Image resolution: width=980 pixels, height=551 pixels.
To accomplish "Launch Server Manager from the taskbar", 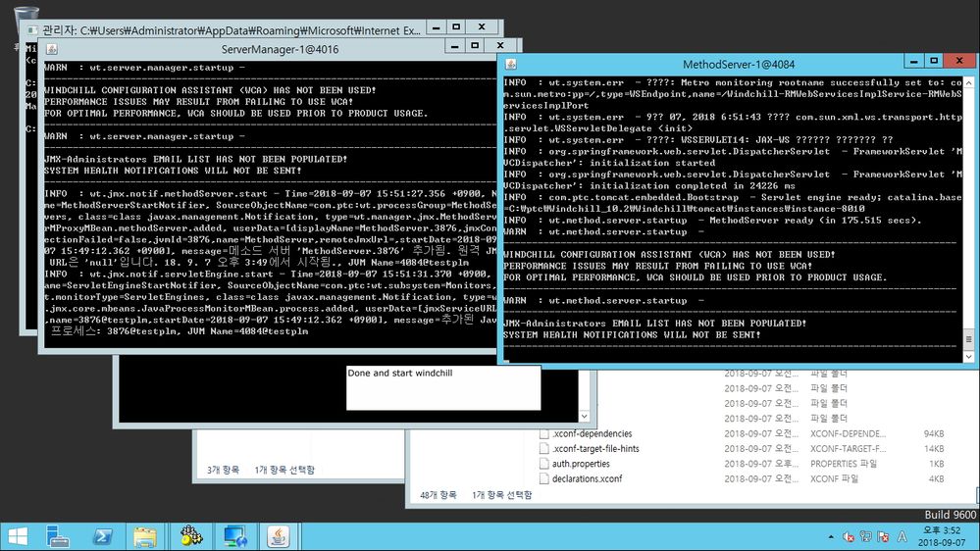I will click(x=58, y=536).
